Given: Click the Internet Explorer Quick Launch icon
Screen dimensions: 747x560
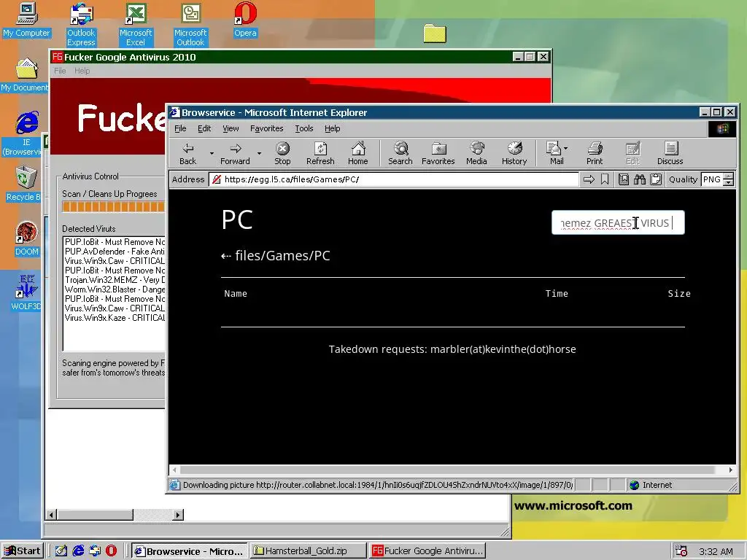Looking at the screenshot, I should point(78,551).
